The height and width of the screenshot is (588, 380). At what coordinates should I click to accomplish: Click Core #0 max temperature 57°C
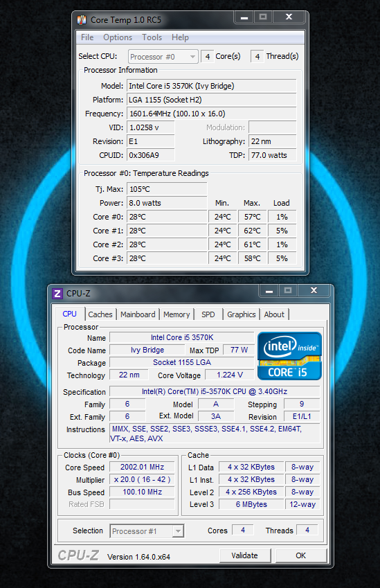[x=252, y=217]
